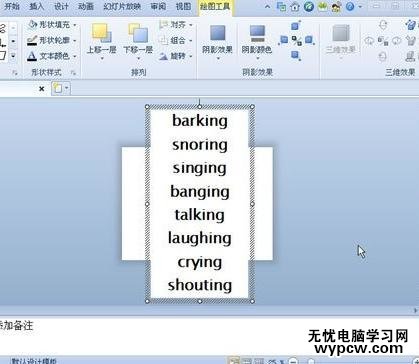Collapse the ribbon with the caret icon
419x364 pixels.
[267, 6]
